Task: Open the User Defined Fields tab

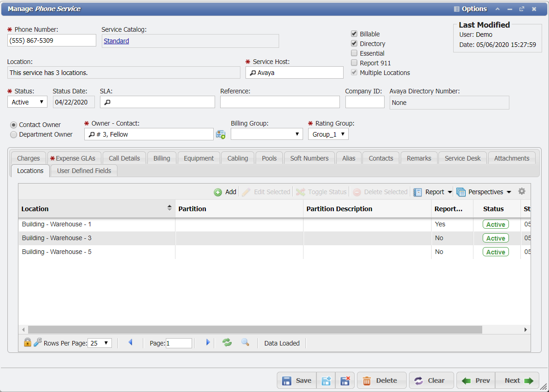Action: (83, 170)
